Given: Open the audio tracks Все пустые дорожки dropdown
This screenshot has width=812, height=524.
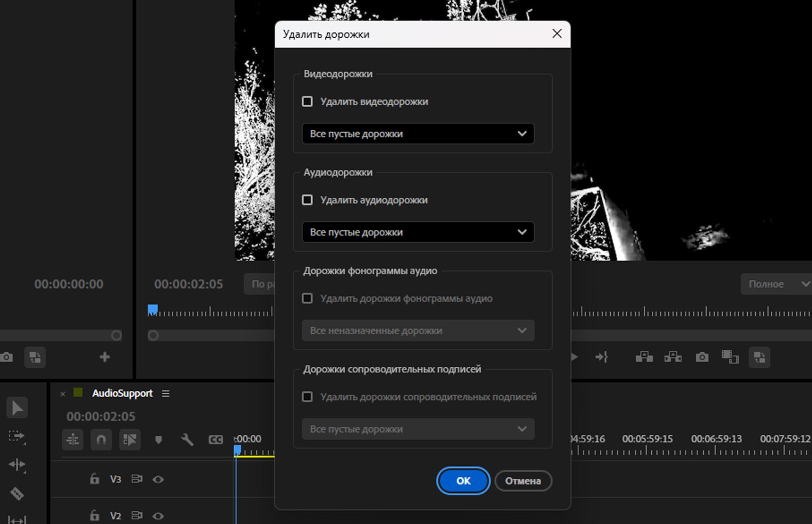Looking at the screenshot, I should click(418, 232).
